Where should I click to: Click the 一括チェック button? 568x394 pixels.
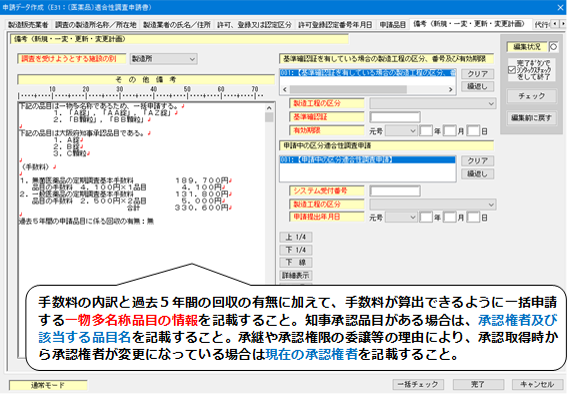pyautogui.click(x=418, y=384)
